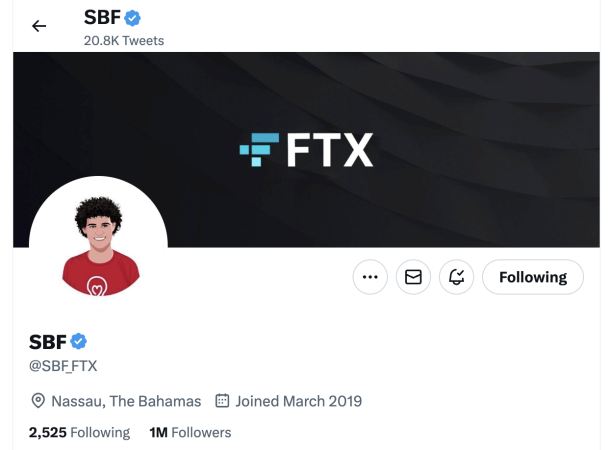Open the three-dot more options menu
The width and height of the screenshot is (611, 450).
pos(370,277)
